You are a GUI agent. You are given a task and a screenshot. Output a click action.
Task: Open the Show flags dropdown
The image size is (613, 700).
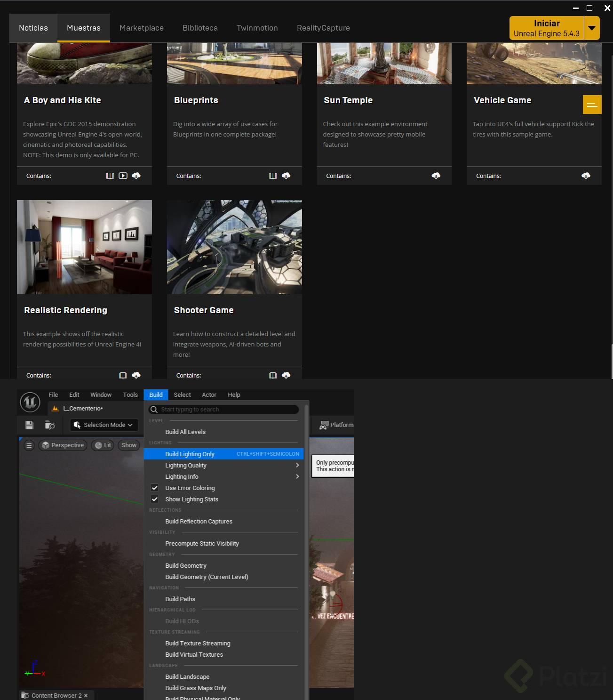pos(129,445)
